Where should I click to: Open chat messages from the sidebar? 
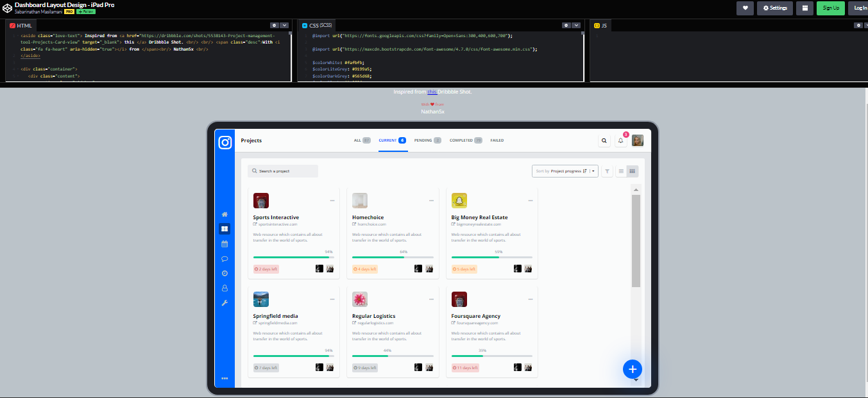click(x=225, y=258)
